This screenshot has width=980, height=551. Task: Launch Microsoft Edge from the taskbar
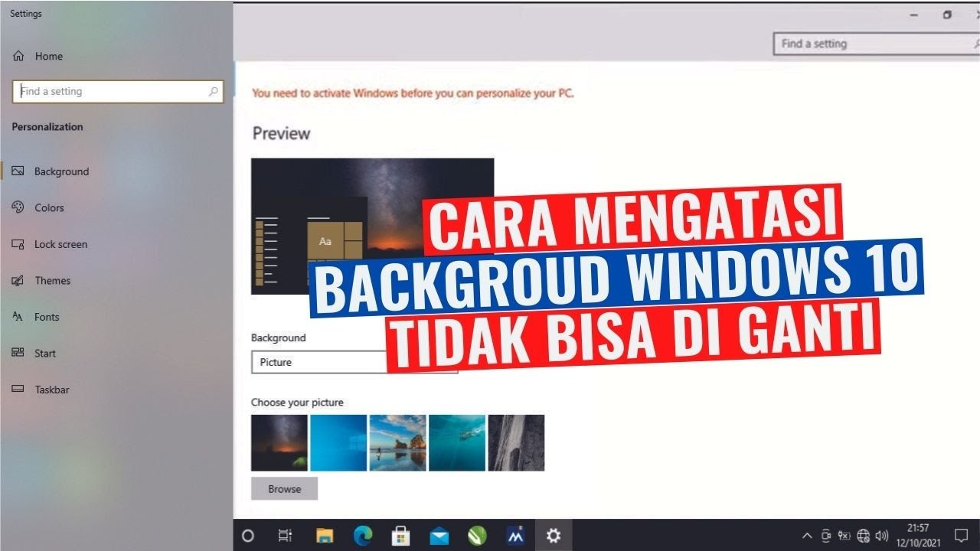coord(363,536)
